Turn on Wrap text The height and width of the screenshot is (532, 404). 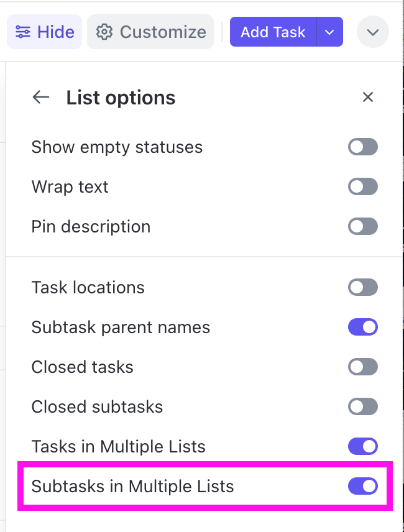363,186
